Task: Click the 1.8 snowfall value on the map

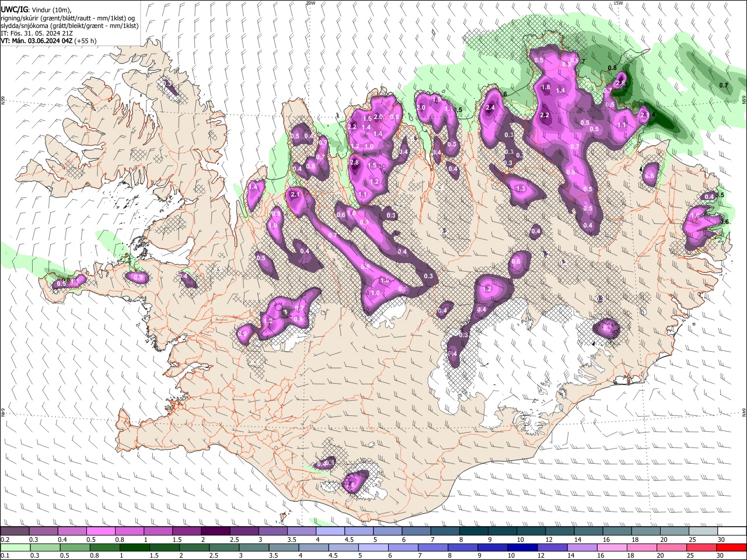Action: (x=546, y=87)
